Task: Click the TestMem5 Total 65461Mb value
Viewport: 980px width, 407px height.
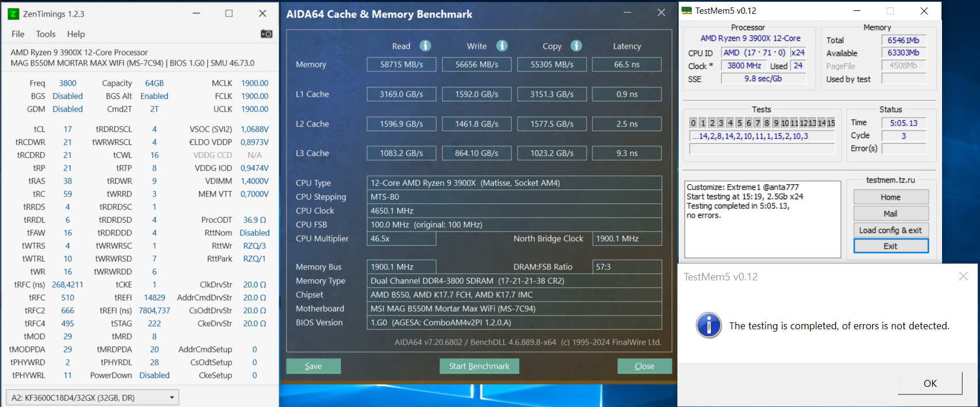Action: tap(904, 40)
